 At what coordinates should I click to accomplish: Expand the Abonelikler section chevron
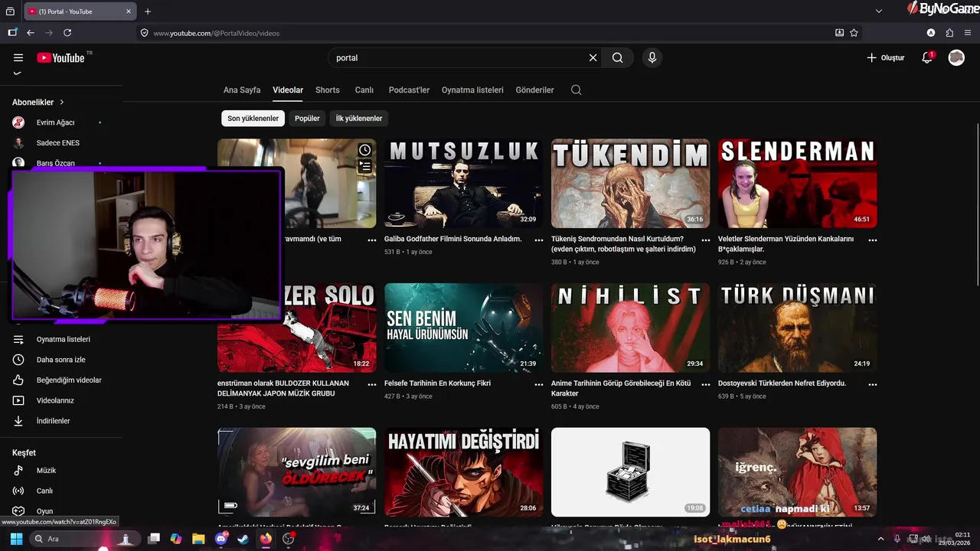point(62,102)
